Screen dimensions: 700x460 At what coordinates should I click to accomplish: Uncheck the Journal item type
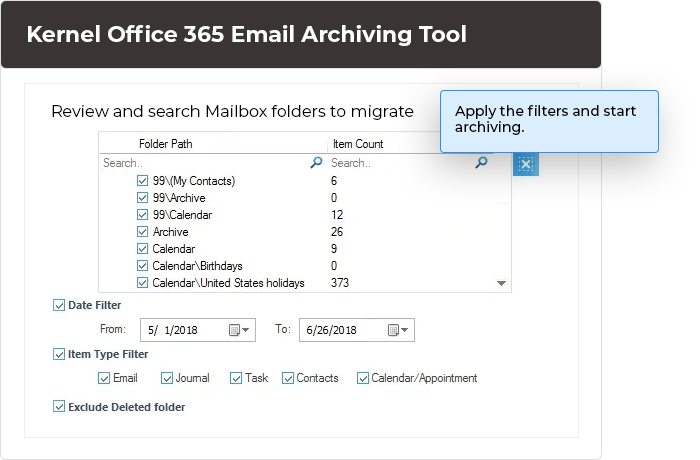pyautogui.click(x=167, y=378)
